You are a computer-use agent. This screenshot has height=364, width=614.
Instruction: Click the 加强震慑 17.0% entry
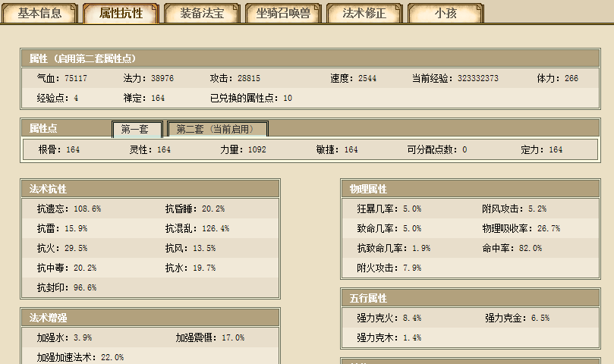point(209,337)
